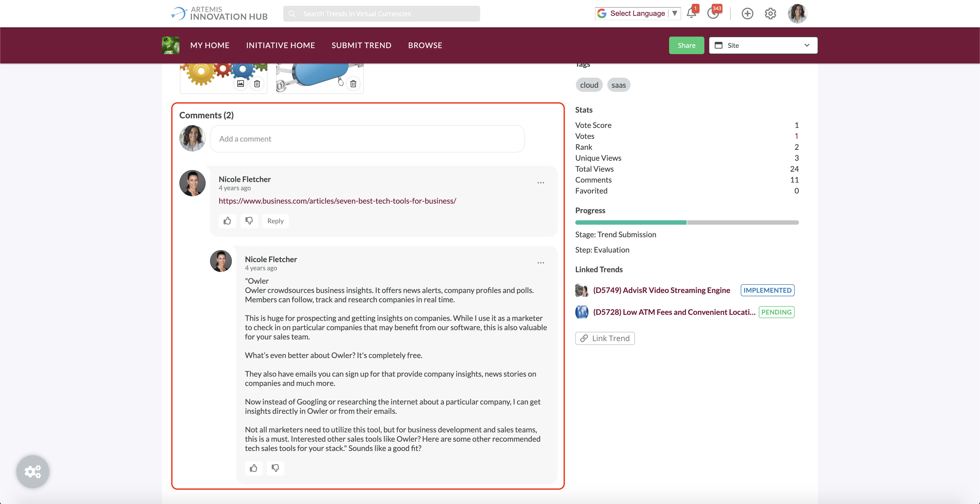This screenshot has width=980, height=504.
Task: Click the 'Unique Views' stat label
Action: (598, 158)
